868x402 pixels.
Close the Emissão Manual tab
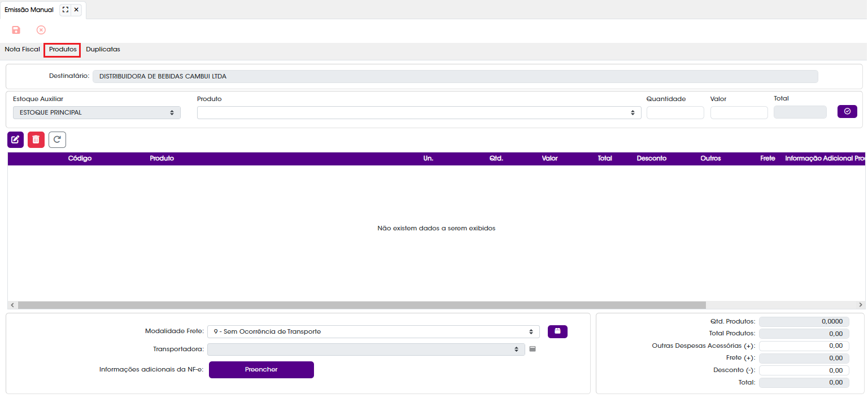(x=76, y=10)
